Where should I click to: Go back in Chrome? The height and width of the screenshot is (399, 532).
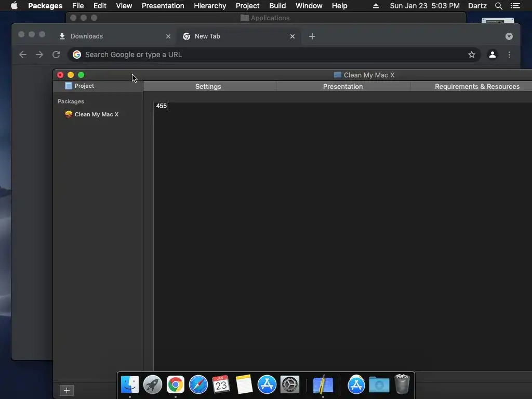(x=23, y=55)
